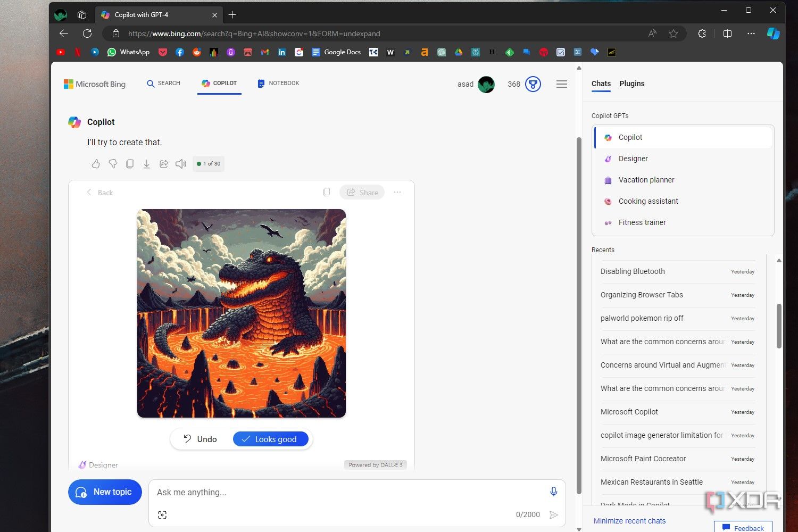
Task: Click the Microsoft Bing logo
Action: (x=95, y=84)
